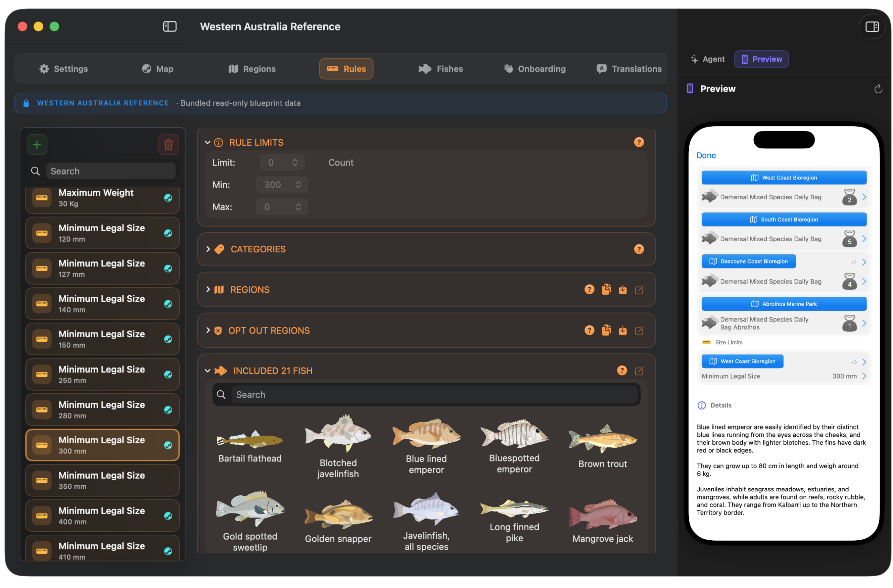Edit the Regions section with pencil icon
The image size is (893, 588).
click(639, 290)
